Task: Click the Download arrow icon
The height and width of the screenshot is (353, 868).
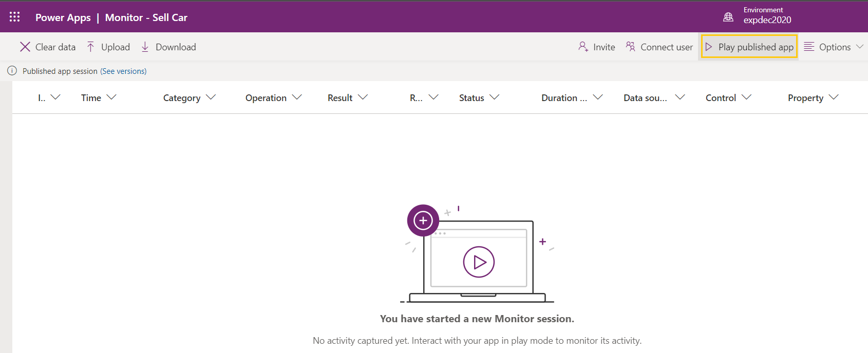Action: click(x=145, y=47)
